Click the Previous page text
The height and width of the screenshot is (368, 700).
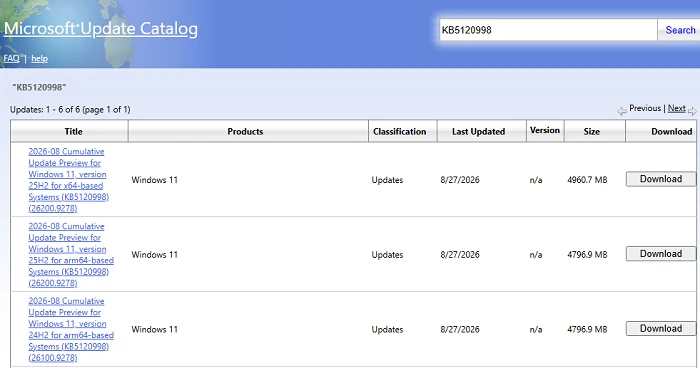pos(645,108)
